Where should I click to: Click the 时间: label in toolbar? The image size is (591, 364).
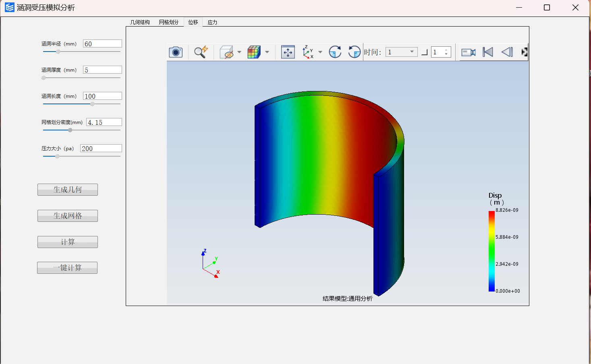tap(372, 52)
